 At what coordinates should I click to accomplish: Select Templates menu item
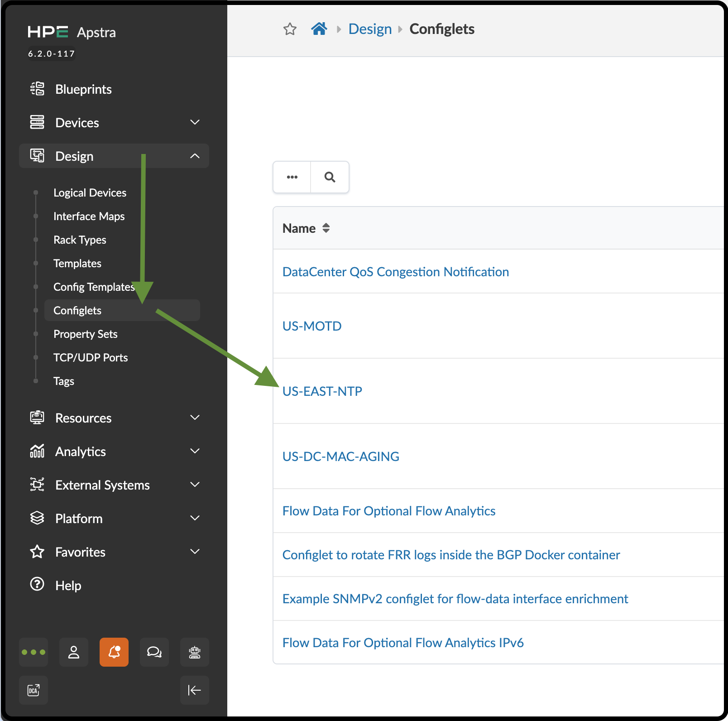coord(77,263)
